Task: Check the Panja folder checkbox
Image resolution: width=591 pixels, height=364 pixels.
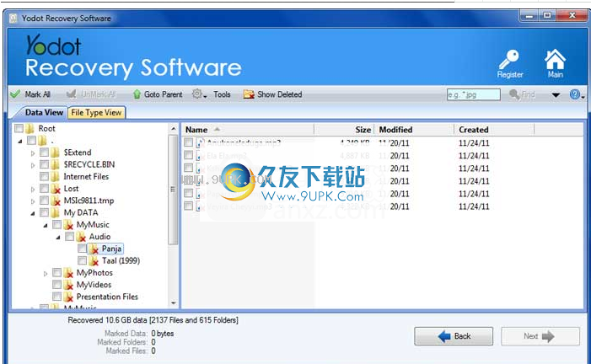Action: (x=82, y=249)
